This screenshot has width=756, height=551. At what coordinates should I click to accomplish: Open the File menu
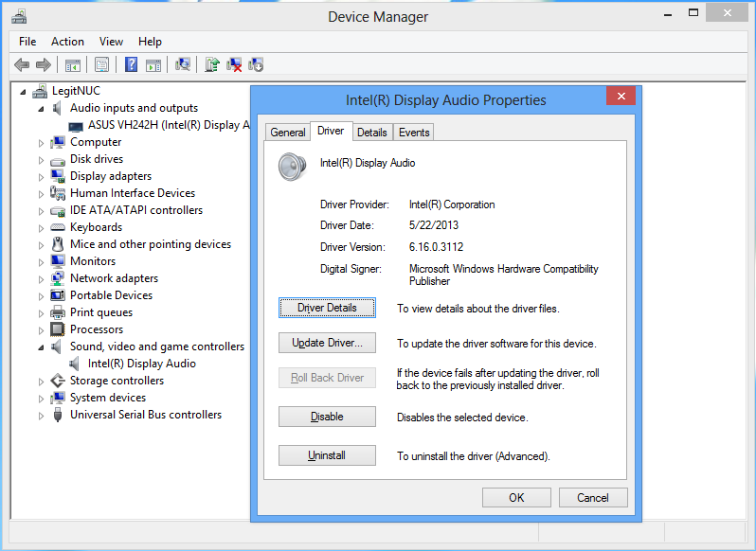(27, 42)
